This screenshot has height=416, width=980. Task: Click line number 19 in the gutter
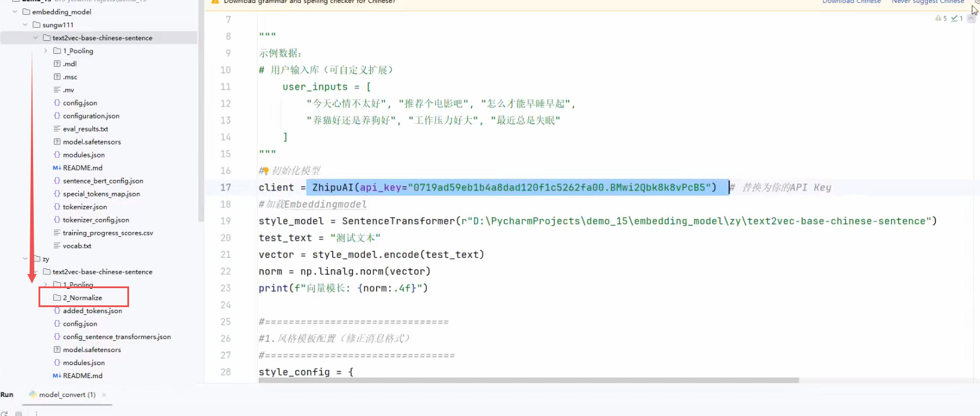click(226, 221)
